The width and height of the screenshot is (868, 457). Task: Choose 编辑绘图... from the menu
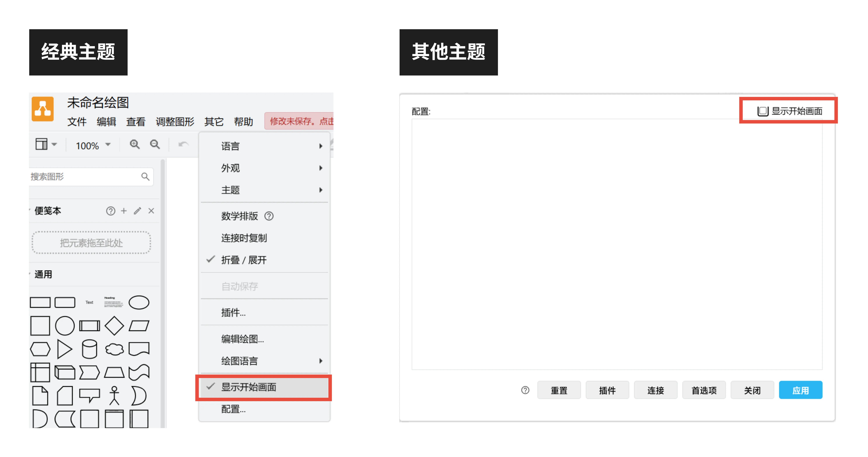pos(264,339)
